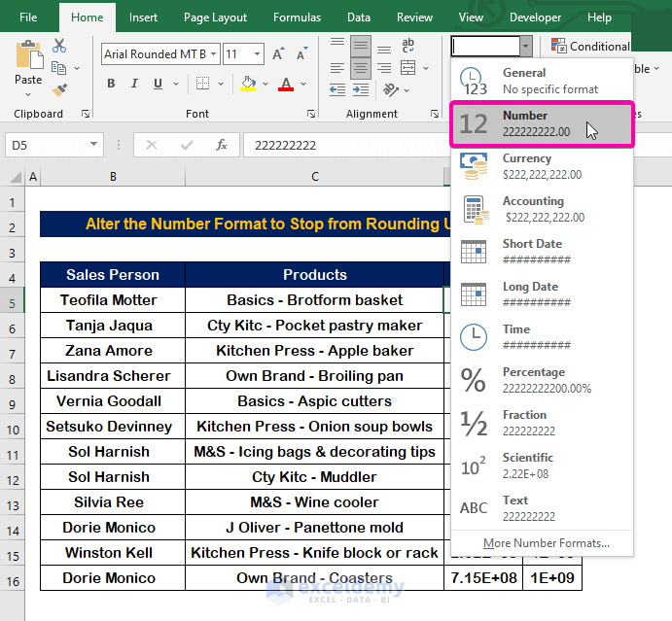Switch to the Formulas tab
The image size is (672, 621).
pyautogui.click(x=297, y=17)
